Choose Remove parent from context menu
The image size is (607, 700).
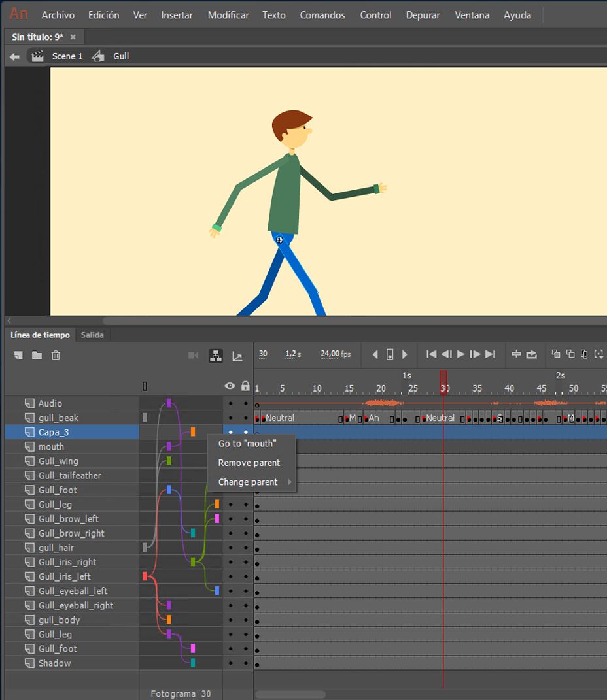point(249,463)
